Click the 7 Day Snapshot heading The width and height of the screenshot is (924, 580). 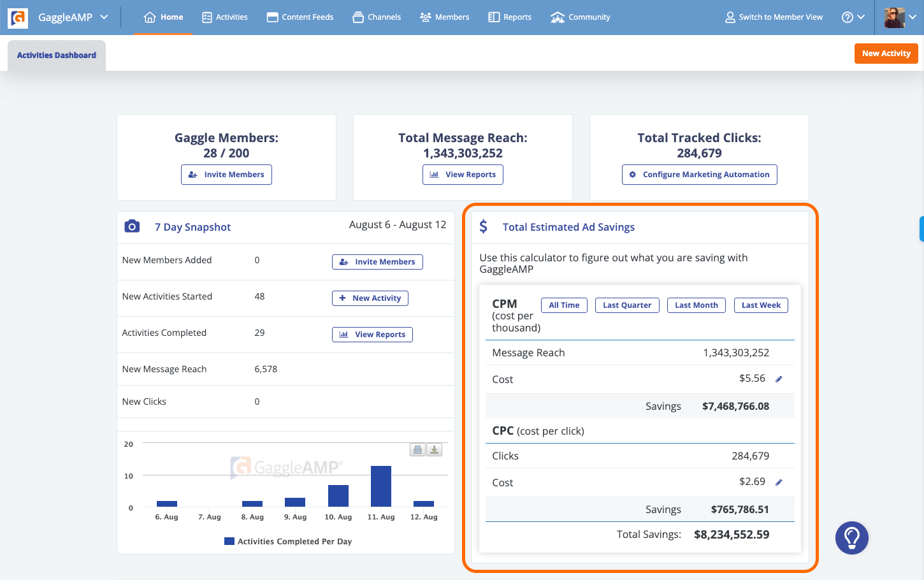(192, 227)
